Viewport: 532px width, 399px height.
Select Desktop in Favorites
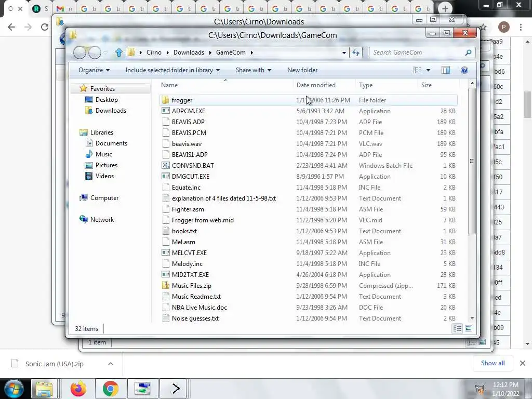pyautogui.click(x=107, y=100)
